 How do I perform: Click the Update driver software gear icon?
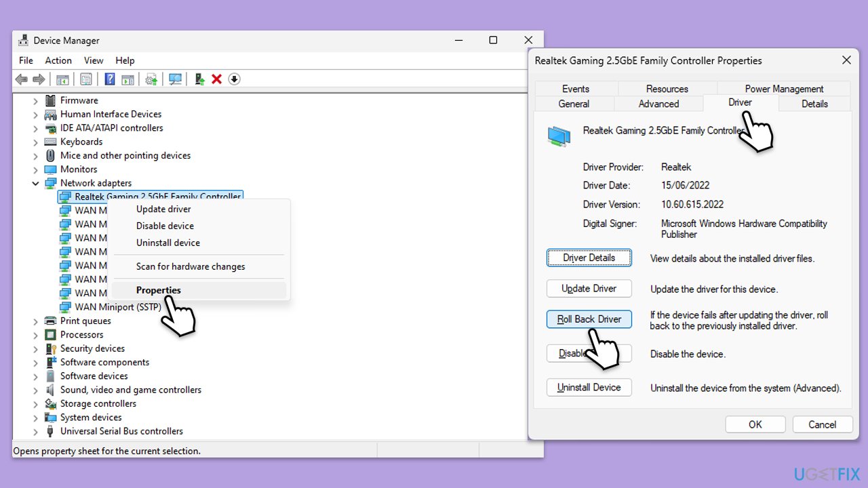pyautogui.click(x=152, y=79)
